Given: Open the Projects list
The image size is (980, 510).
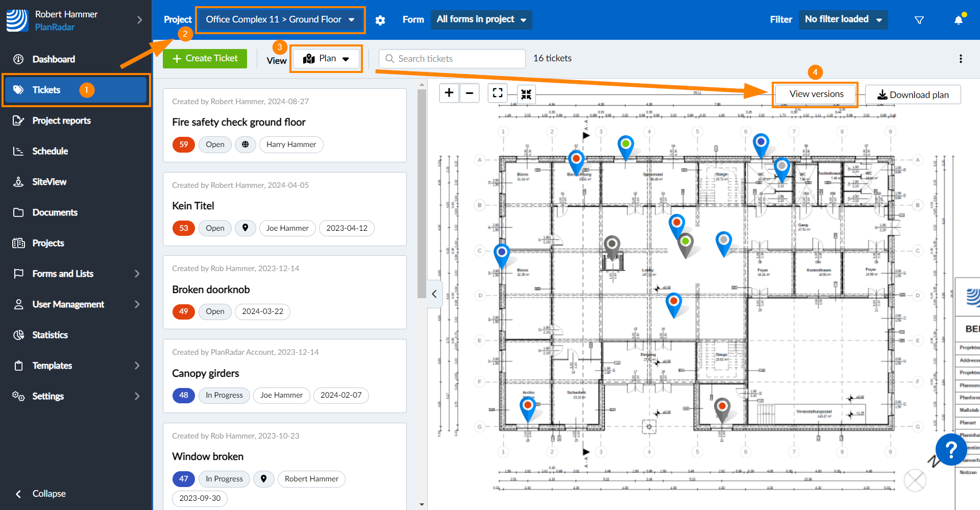Looking at the screenshot, I should click(x=48, y=243).
